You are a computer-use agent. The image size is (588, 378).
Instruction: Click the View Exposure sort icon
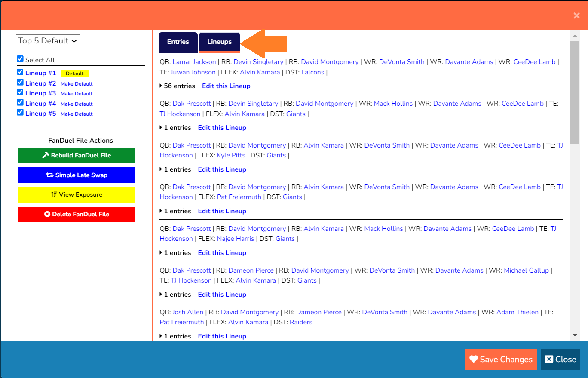coord(54,195)
